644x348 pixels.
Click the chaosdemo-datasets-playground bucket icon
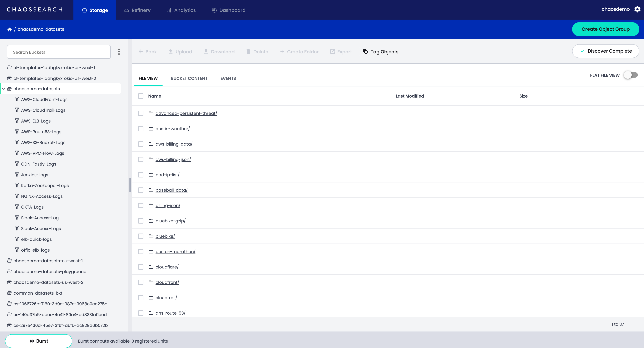tap(9, 271)
